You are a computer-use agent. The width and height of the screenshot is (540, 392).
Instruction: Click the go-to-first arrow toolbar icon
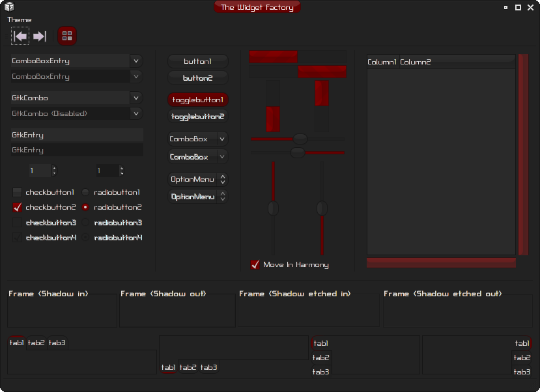pos(20,36)
